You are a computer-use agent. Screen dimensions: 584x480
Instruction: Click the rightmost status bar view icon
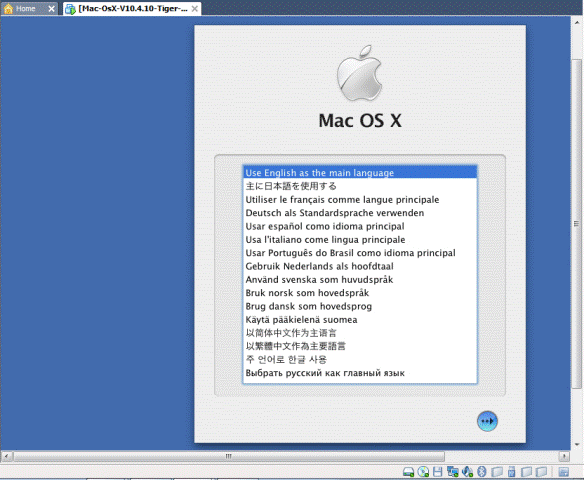click(564, 472)
